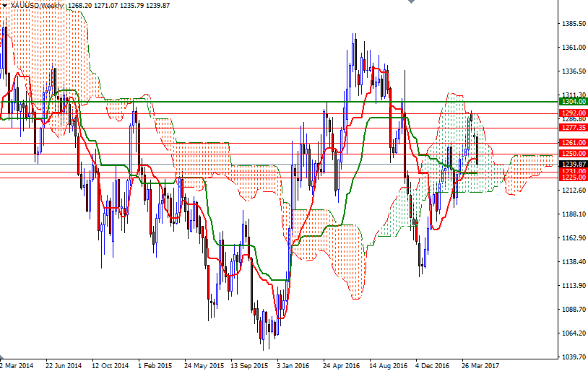
Task: Click the 1385.50 value on price scale
Action: click(x=572, y=24)
